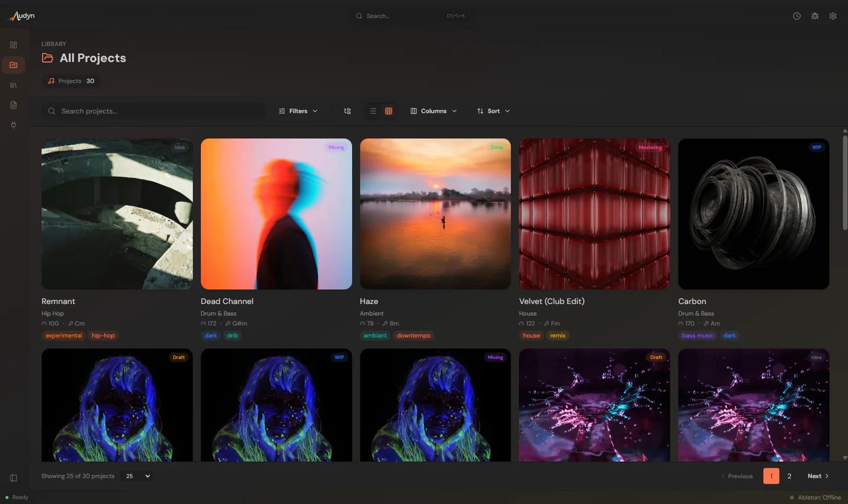
Task: Click the "experimental" tag on Remnant
Action: pyautogui.click(x=64, y=336)
